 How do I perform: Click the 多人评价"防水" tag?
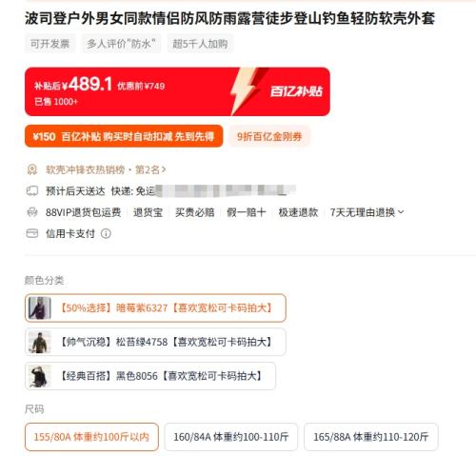point(121,44)
